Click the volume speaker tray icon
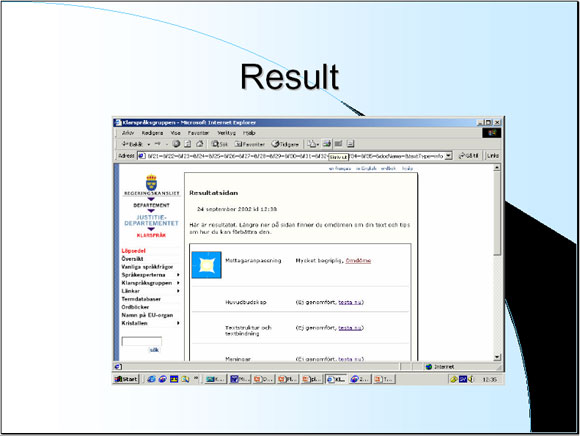The height and width of the screenshot is (436, 580). pyautogui.click(x=471, y=379)
